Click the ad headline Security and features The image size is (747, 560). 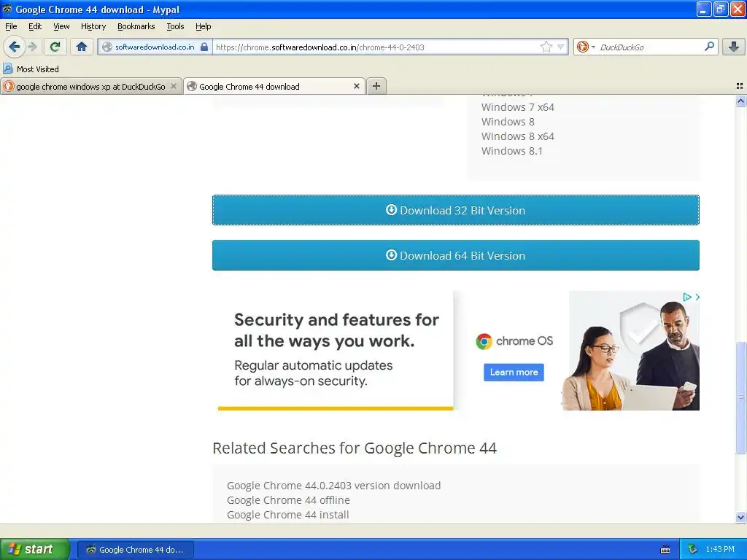point(336,330)
